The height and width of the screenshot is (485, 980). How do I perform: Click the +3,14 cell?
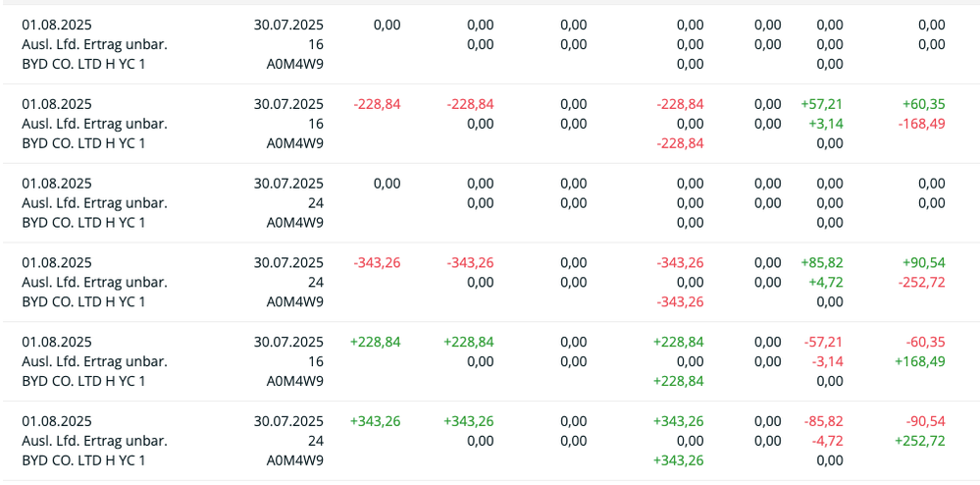coord(826,124)
